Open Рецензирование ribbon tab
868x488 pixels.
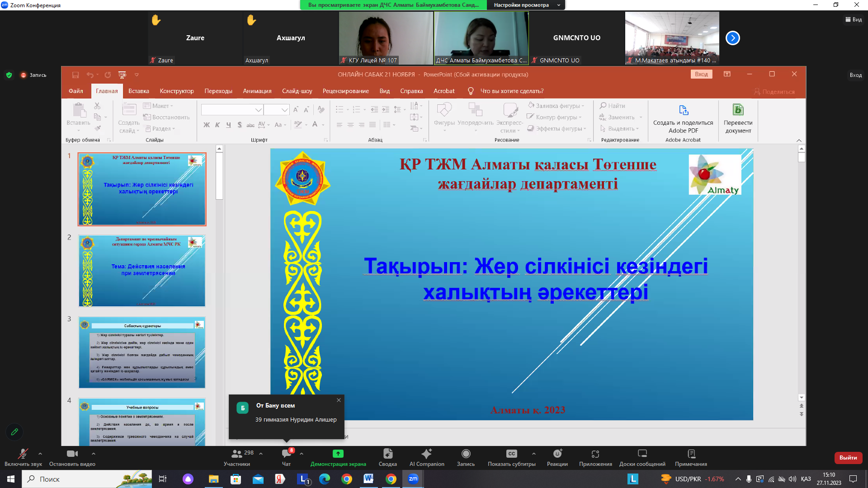tap(346, 91)
